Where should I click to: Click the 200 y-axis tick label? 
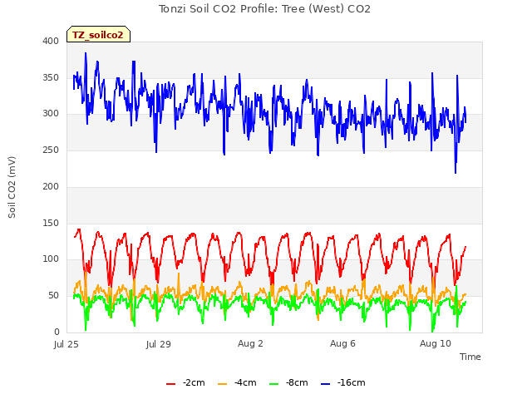click(x=51, y=186)
